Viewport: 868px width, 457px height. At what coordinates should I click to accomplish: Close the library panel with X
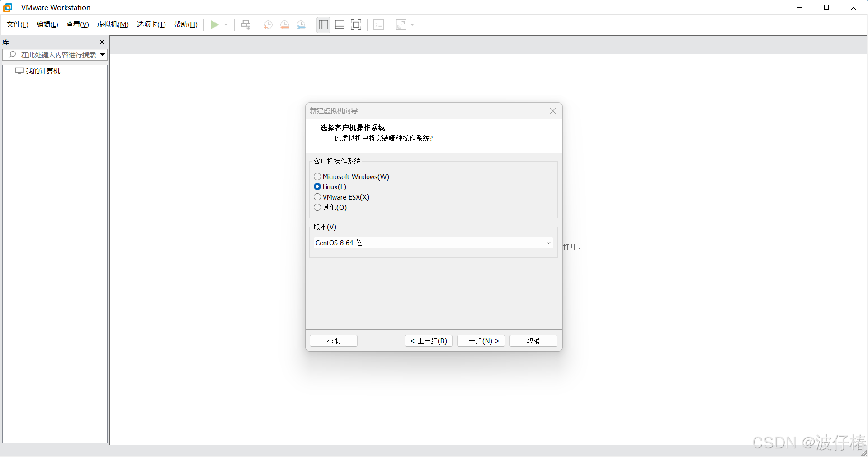pos(102,42)
